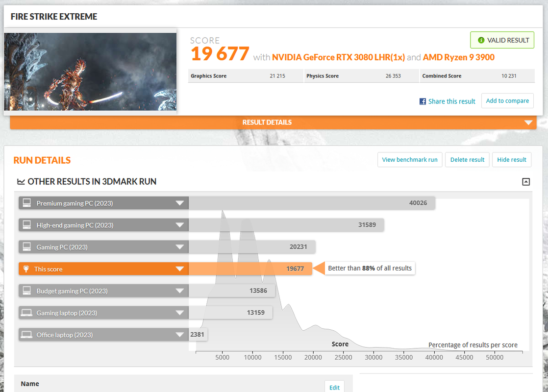Click the green info icon in Valid Result
This screenshot has width=548, height=392.
[481, 40]
